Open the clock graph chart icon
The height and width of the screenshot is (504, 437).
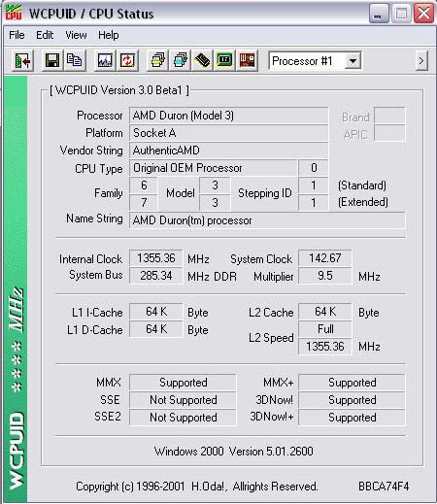point(105,60)
